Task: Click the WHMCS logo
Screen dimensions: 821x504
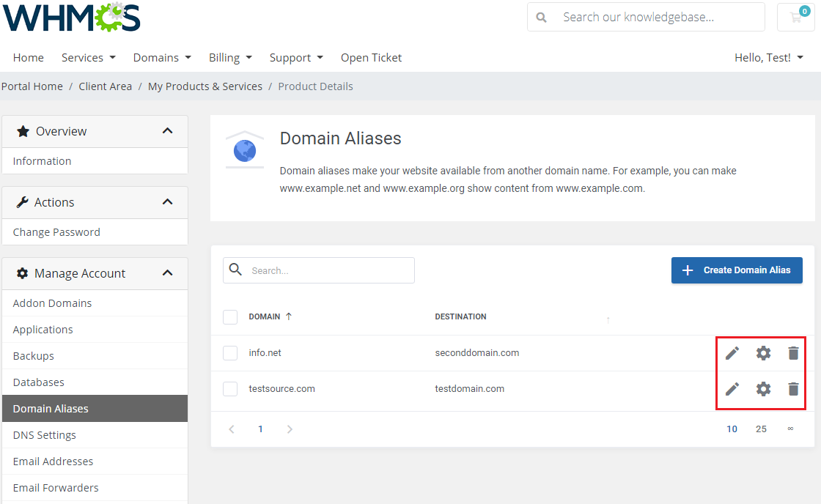Action: click(72, 18)
